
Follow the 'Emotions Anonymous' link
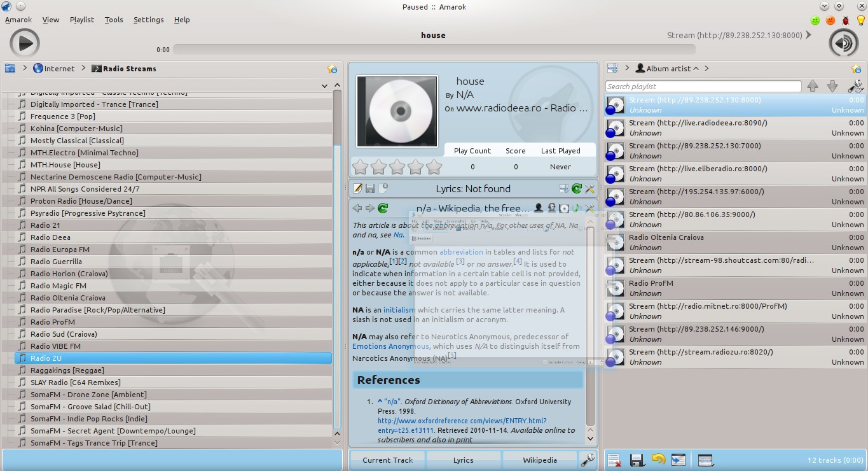tap(390, 346)
